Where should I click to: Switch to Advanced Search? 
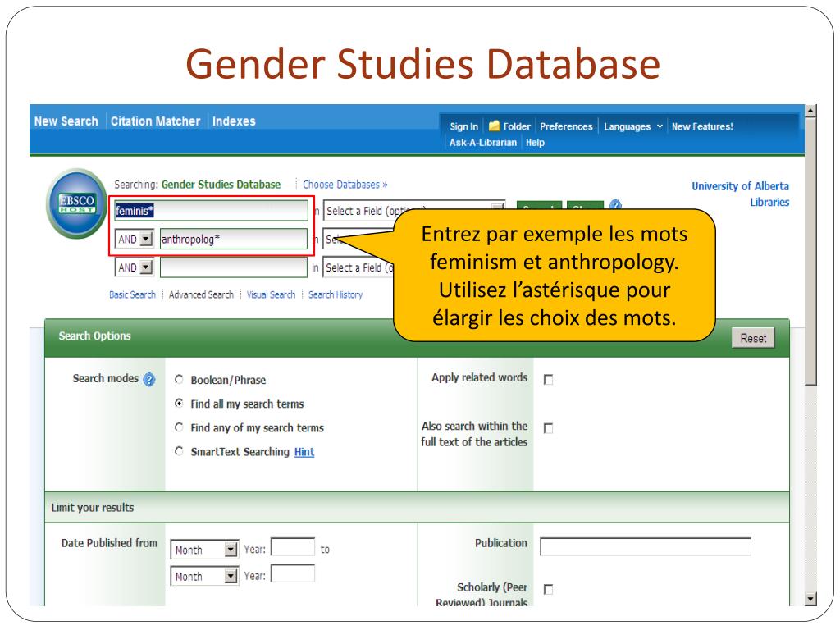[201, 294]
